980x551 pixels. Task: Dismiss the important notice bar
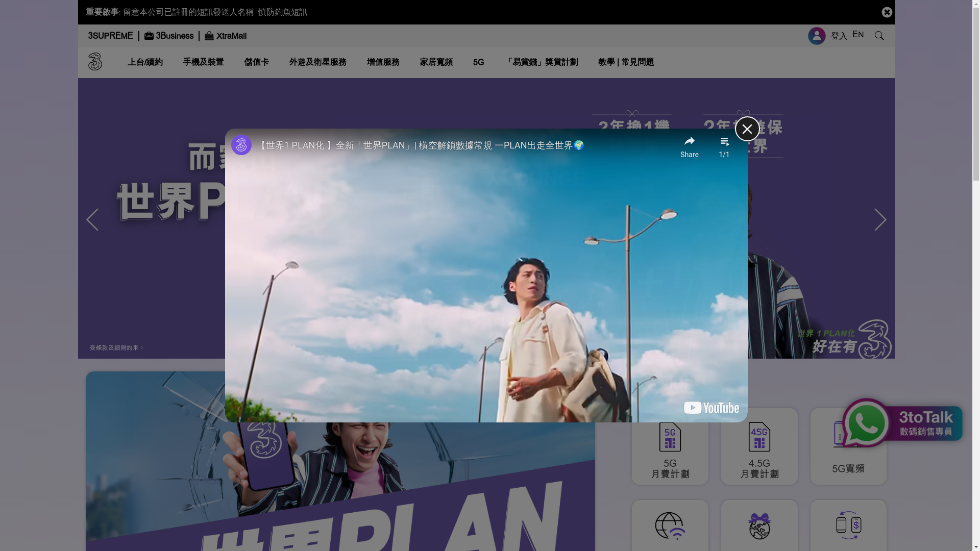tap(887, 12)
